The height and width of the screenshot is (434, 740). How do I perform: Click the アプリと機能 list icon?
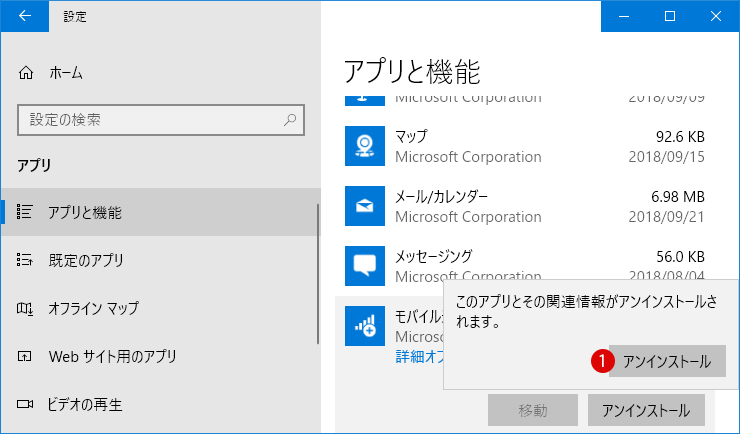(25, 212)
